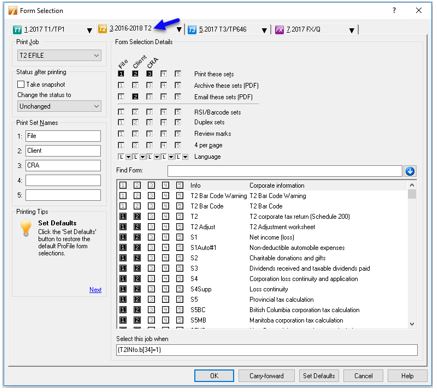Toggle set 5 box for S3 row
The height and width of the screenshot is (392, 437).
[x=180, y=268]
